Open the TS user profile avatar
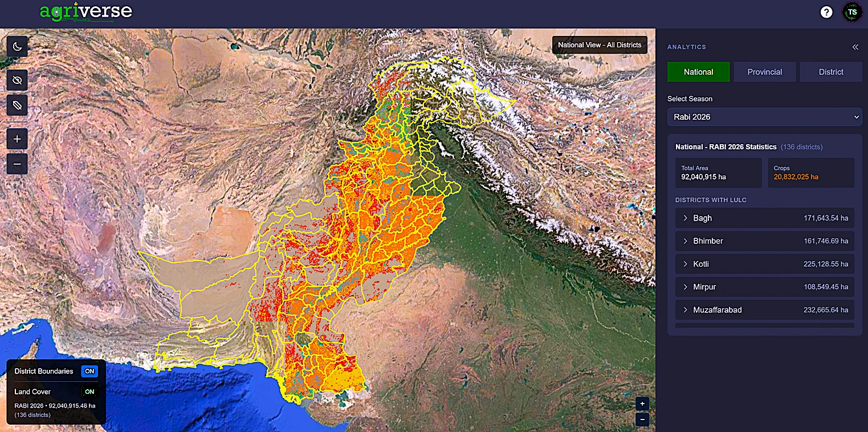The height and width of the screenshot is (432, 868). (853, 12)
